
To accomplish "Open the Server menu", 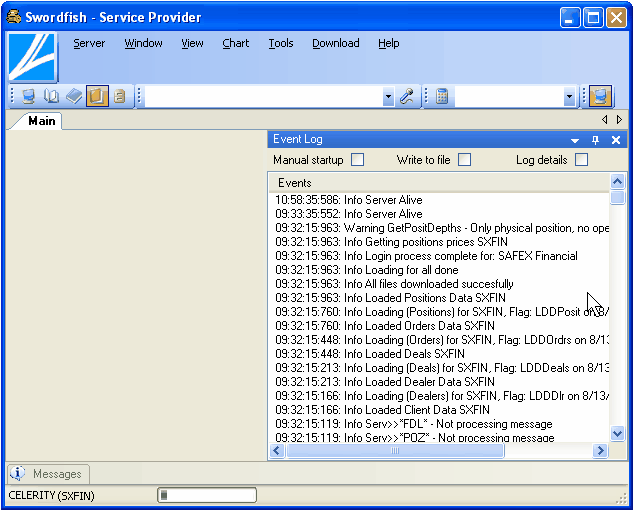I will [89, 43].
